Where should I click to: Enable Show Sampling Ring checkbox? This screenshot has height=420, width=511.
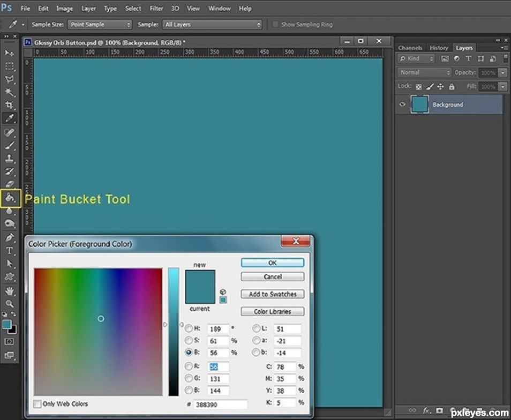coord(275,25)
